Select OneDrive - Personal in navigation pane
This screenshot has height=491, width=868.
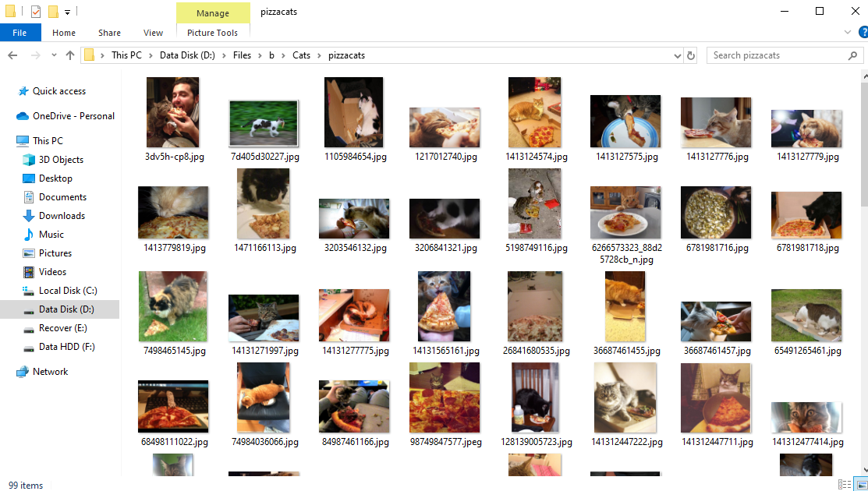click(x=73, y=116)
